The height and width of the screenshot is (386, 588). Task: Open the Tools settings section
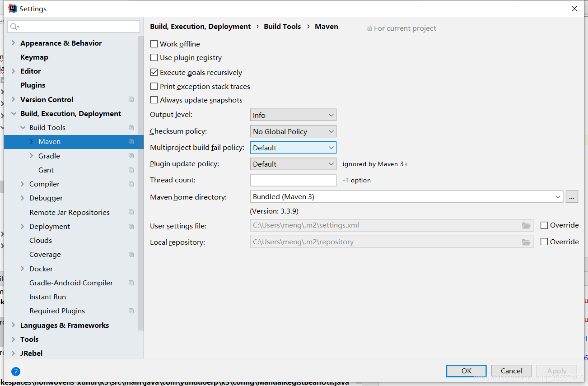click(x=29, y=339)
